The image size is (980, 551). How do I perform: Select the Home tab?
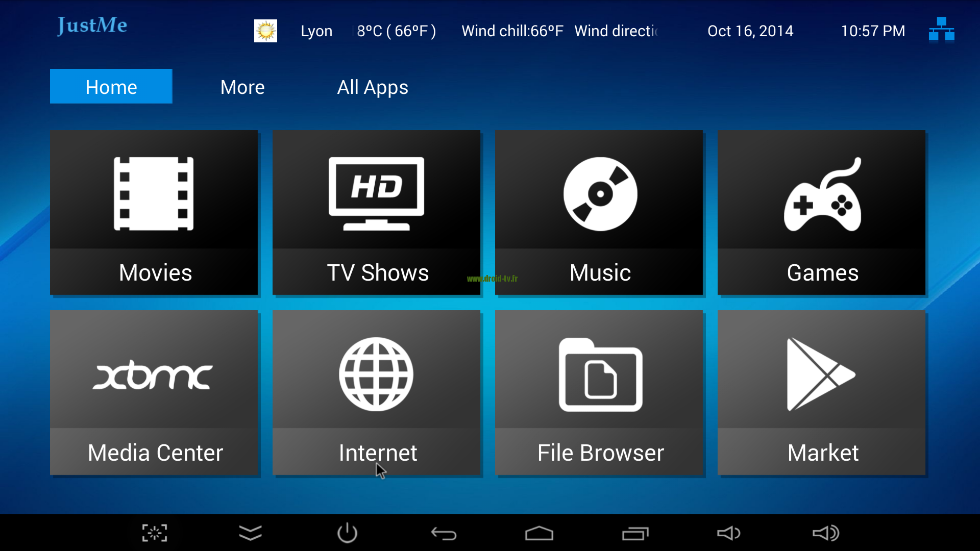(111, 87)
